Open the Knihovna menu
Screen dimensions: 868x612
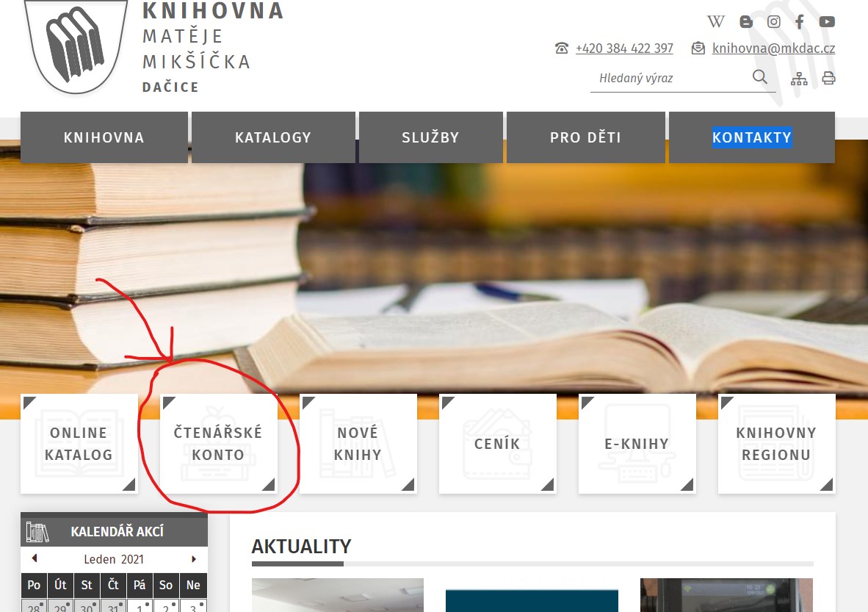(104, 137)
